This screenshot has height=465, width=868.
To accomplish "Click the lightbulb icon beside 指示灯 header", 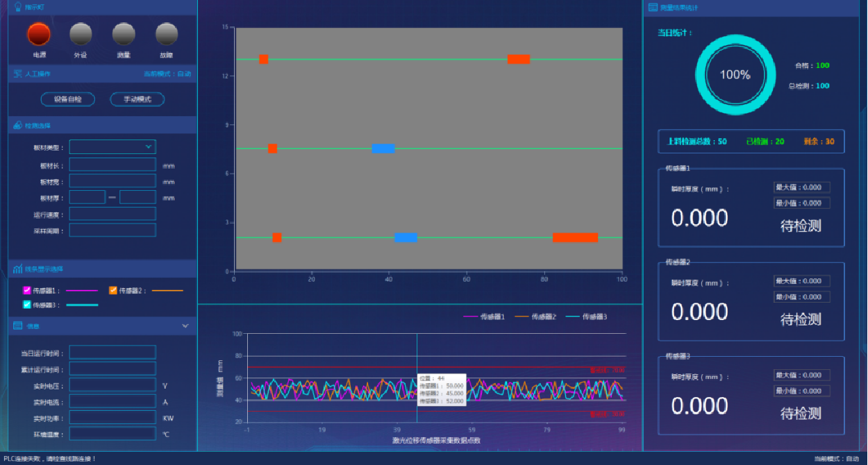I will (x=18, y=7).
